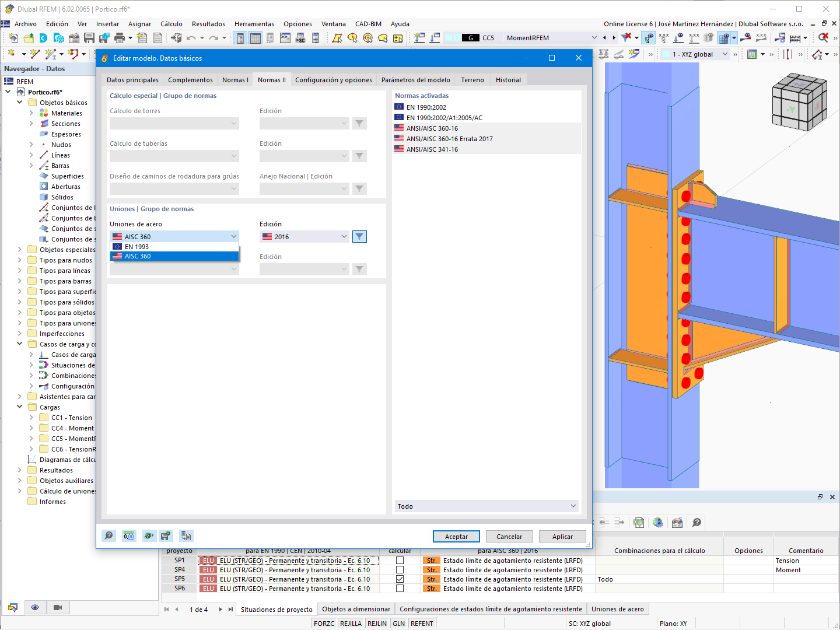The image size is (840, 630).
Task: Open the Objetos a dimensionar table tab
Action: (x=356, y=609)
